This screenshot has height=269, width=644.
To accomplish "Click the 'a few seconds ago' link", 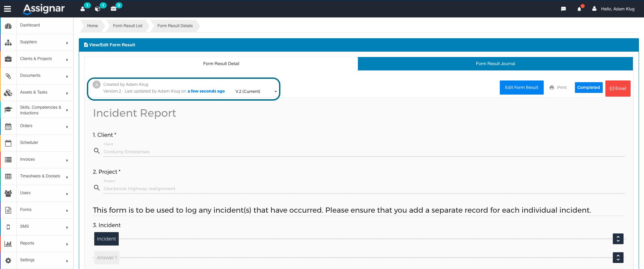I will click(206, 91).
